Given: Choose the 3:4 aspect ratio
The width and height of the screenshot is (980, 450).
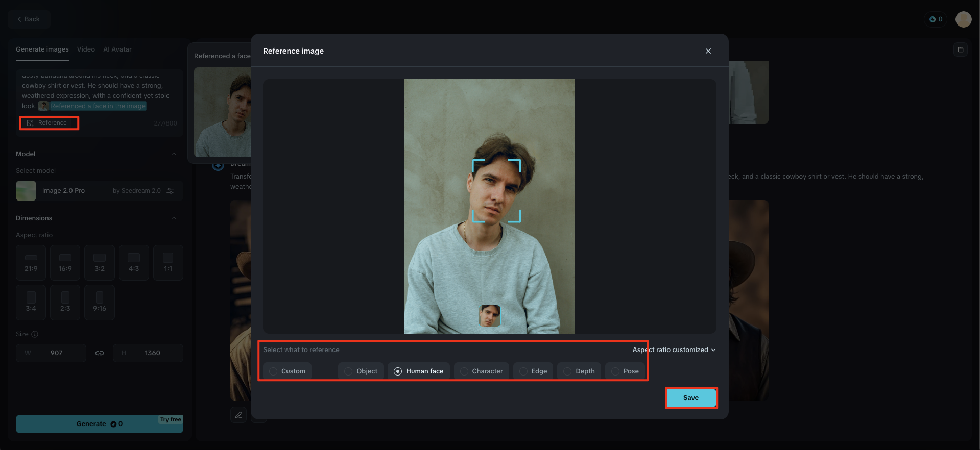Looking at the screenshot, I should 31,303.
